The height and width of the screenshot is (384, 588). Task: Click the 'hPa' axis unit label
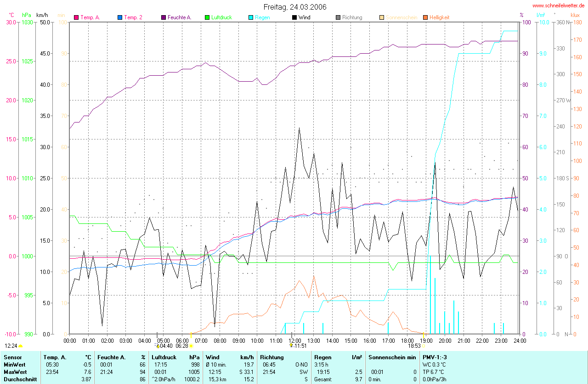tap(26, 15)
